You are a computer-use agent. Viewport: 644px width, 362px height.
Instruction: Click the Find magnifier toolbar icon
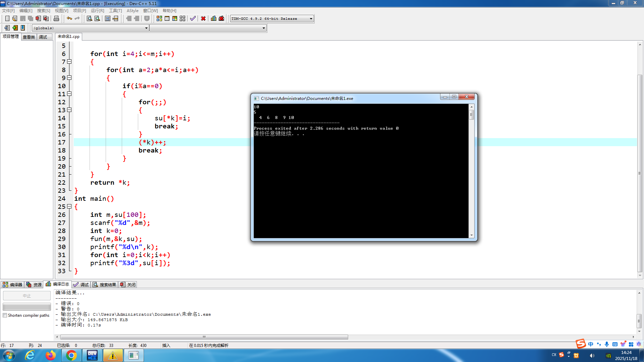point(90,18)
